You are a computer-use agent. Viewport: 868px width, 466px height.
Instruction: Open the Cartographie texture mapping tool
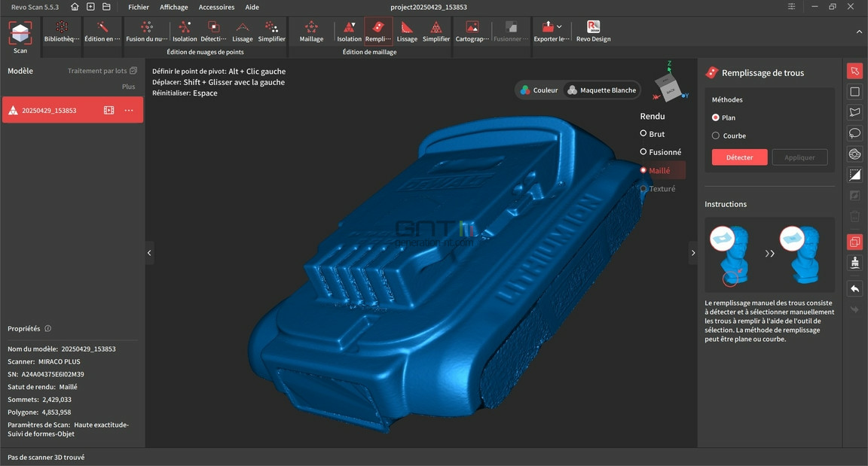472,32
